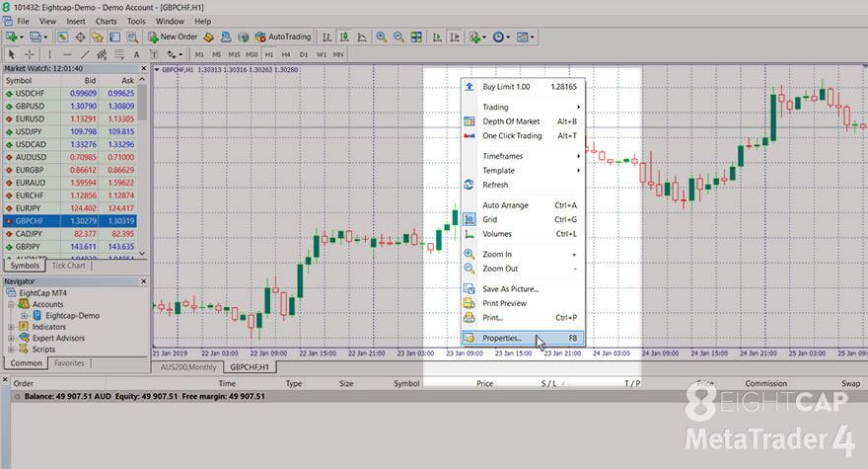868x469 pixels.
Task: Close the Market Watch panel
Action: click(143, 68)
